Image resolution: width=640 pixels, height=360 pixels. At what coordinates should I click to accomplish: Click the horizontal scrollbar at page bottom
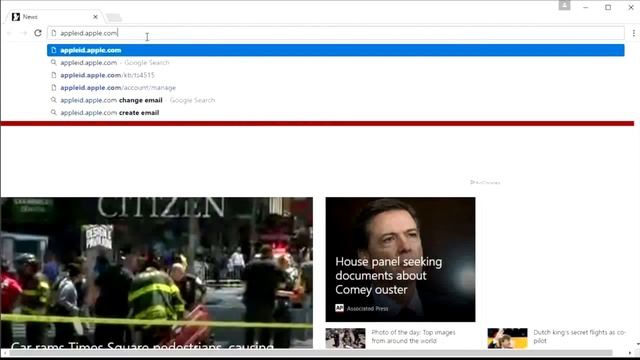311,353
